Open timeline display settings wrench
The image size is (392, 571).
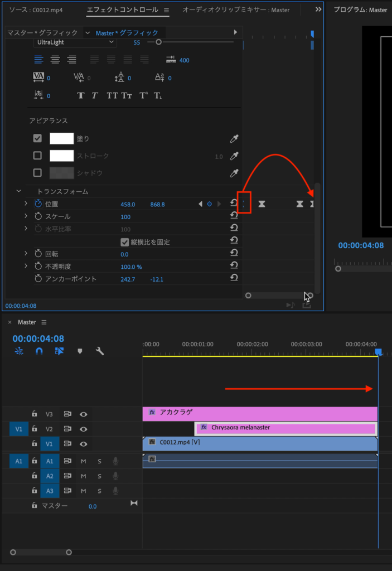click(100, 351)
